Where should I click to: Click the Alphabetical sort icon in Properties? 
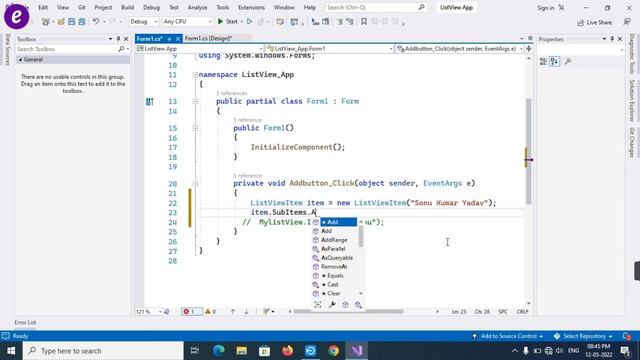pyautogui.click(x=554, y=62)
